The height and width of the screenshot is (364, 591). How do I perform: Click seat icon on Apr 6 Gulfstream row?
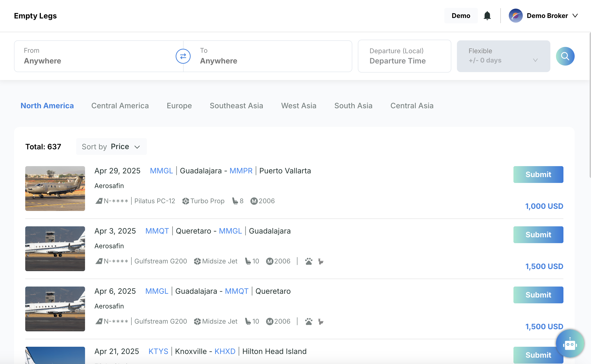tap(248, 321)
